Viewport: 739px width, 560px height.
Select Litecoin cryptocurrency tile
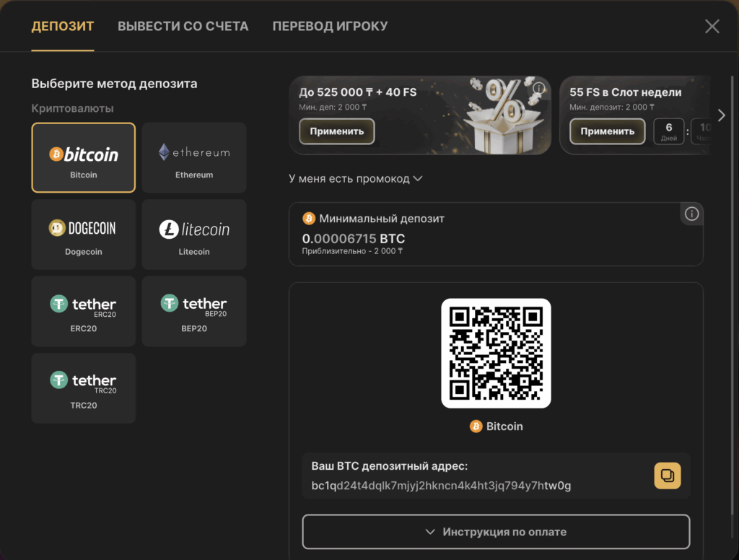pyautogui.click(x=193, y=235)
